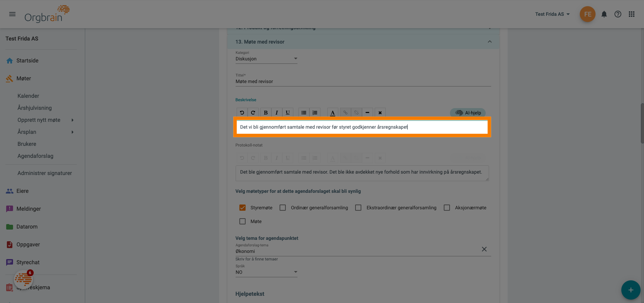The height and width of the screenshot is (303, 644).
Task: Open Kalender in the sidebar
Action: 28,96
